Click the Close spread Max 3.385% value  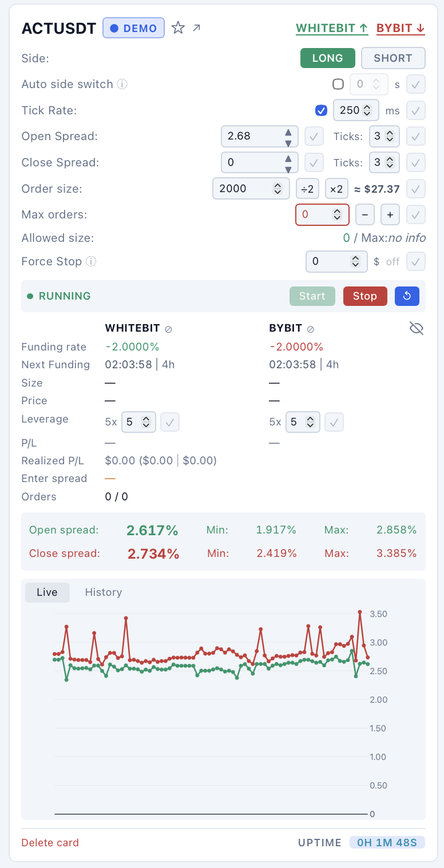point(397,553)
